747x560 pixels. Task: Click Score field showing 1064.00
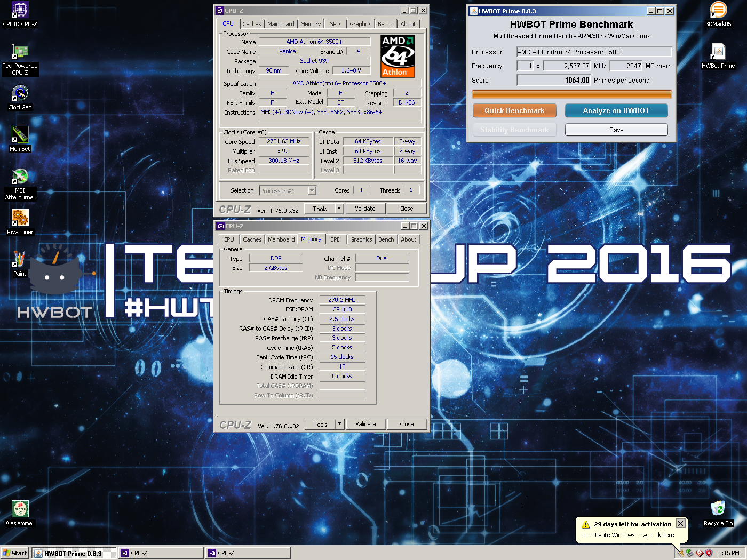click(x=553, y=80)
